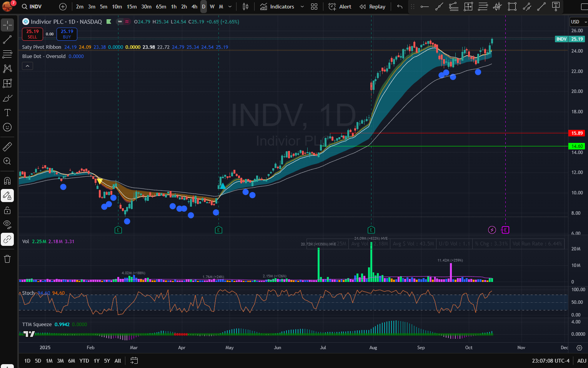
Task: Set date range to All
Action: [118, 361]
